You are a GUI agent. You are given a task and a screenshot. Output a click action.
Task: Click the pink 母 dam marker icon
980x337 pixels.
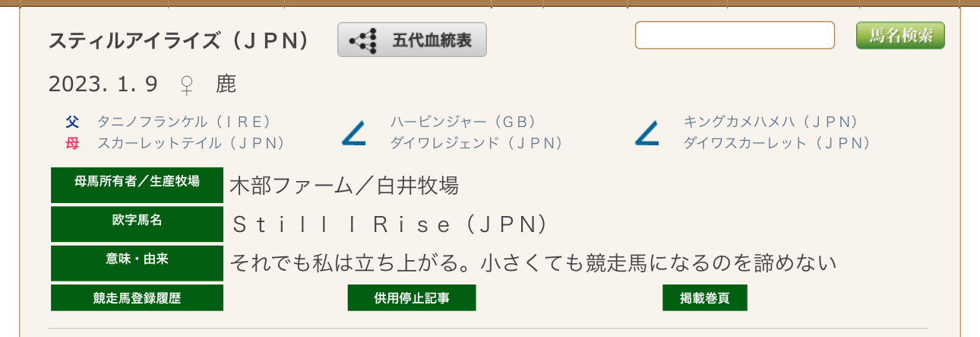(72, 143)
